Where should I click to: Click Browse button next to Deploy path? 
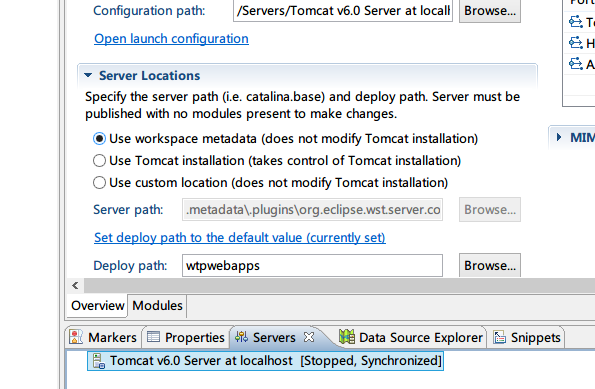pyautogui.click(x=490, y=266)
